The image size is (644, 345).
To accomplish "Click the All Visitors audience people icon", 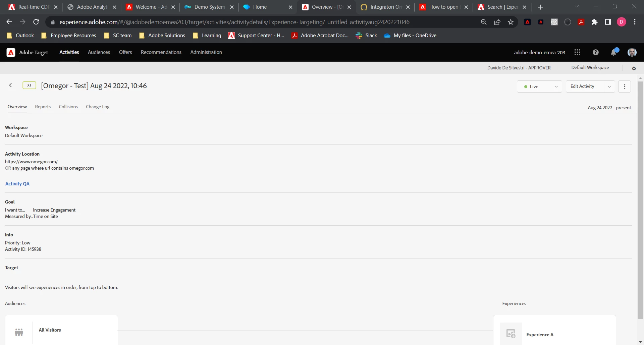I will 19,332.
